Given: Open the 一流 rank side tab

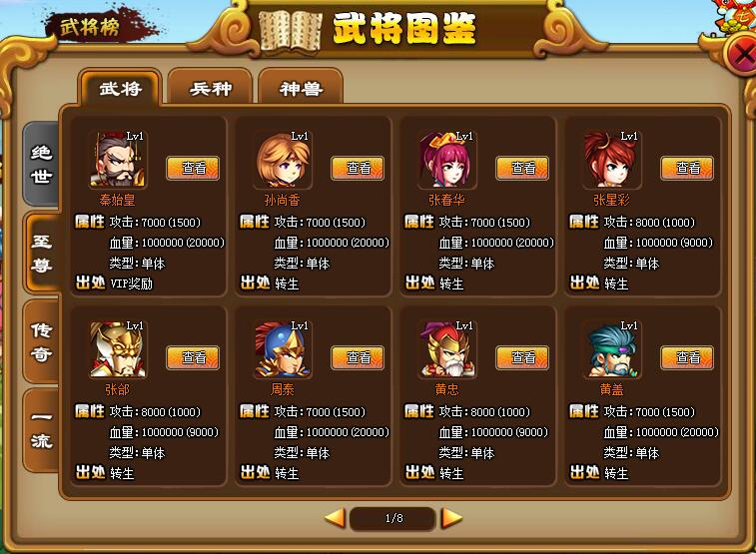Looking at the screenshot, I should 41,429.
